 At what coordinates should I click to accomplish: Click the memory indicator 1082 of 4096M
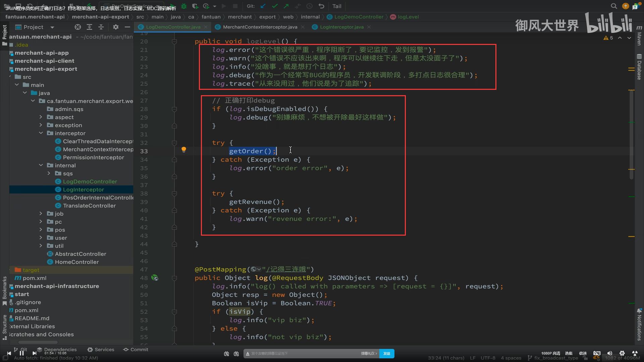click(623, 358)
